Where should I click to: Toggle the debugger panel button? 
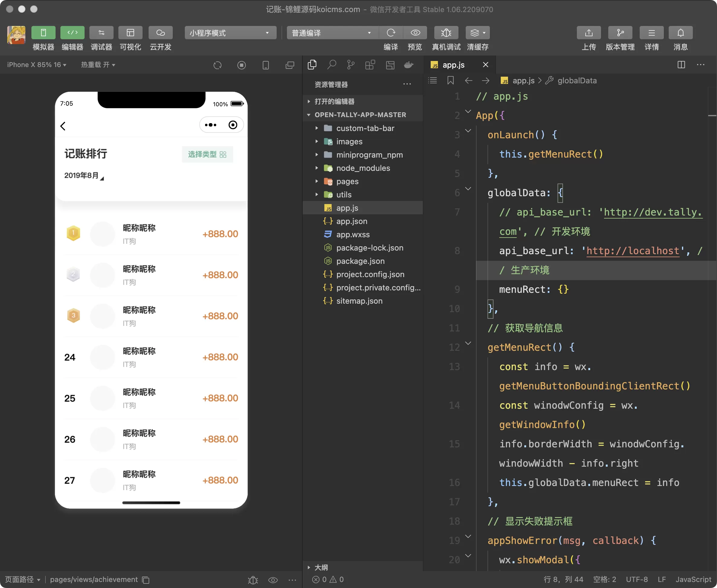tap(101, 33)
